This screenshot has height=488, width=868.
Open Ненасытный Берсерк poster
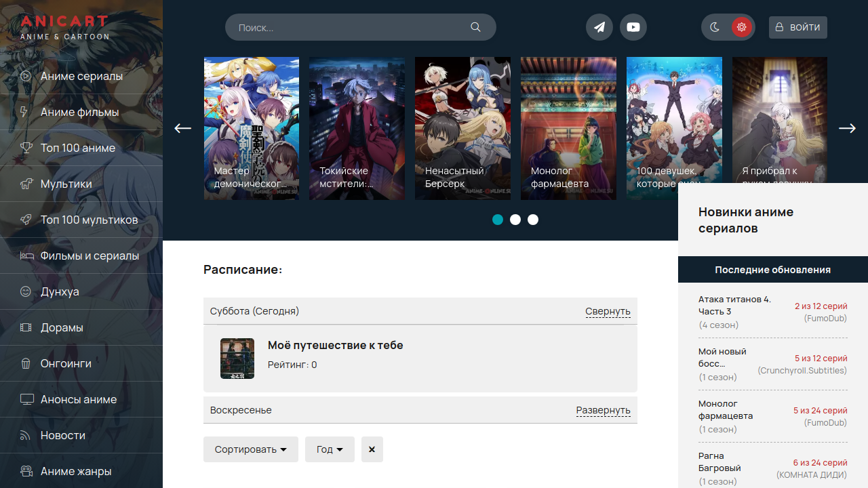[x=462, y=128]
